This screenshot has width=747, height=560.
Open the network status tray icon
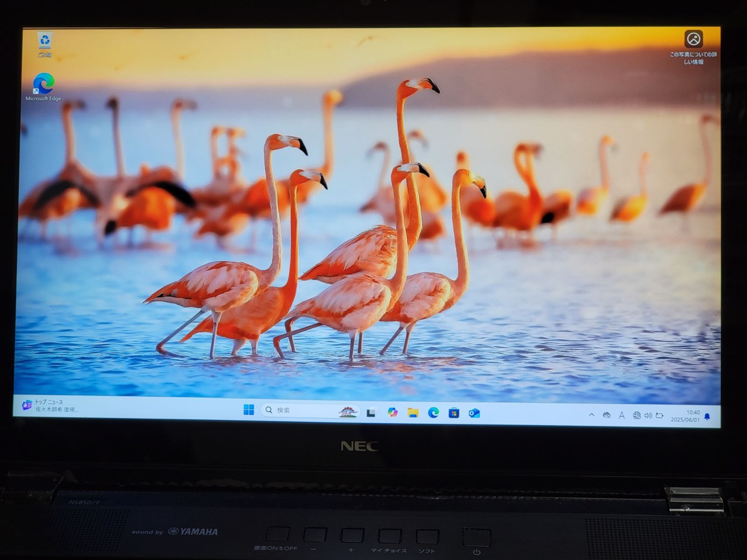636,415
